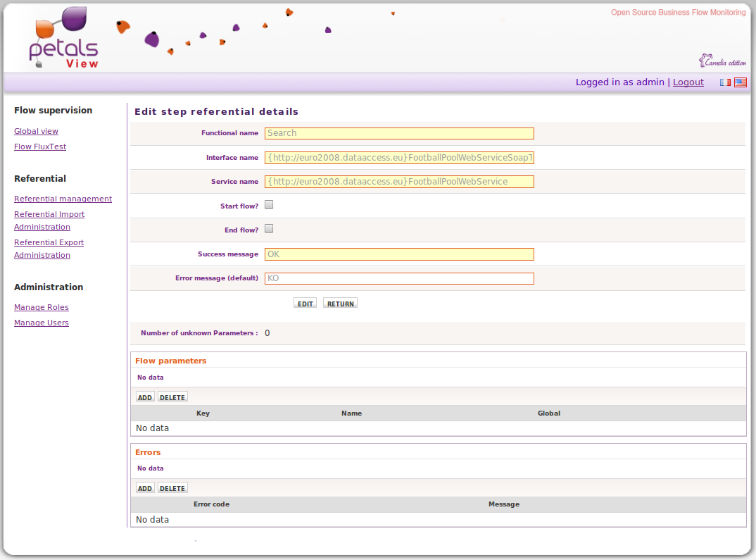Focus the Functional name field
The image size is (756, 560).
(x=399, y=133)
